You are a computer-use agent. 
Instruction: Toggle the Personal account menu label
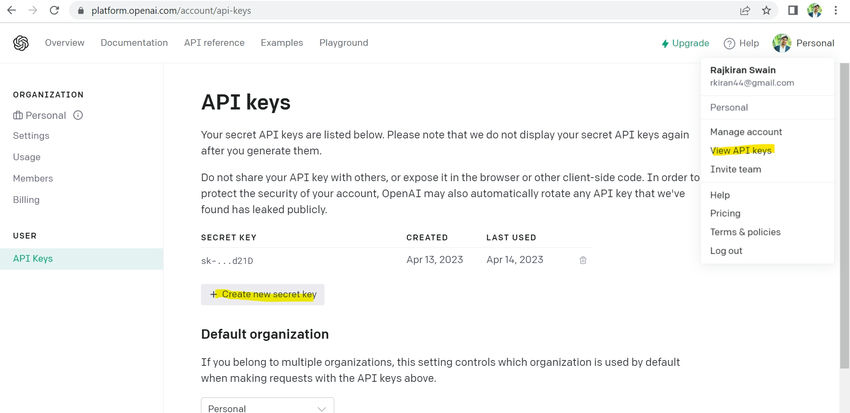[x=815, y=43]
